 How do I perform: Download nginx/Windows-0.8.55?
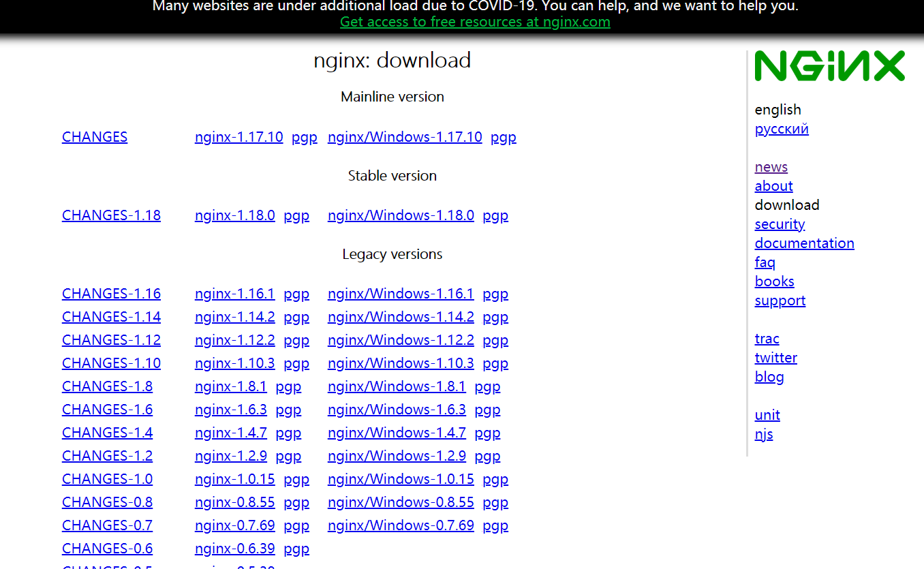click(401, 502)
